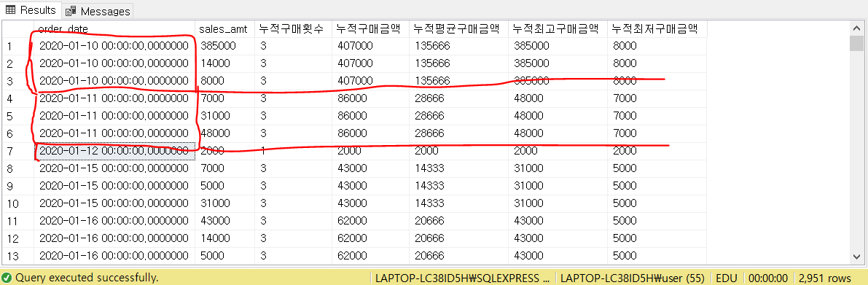Click 누적구매금액 cell 62000 in row 12
The height and width of the screenshot is (285, 868).
(370, 239)
